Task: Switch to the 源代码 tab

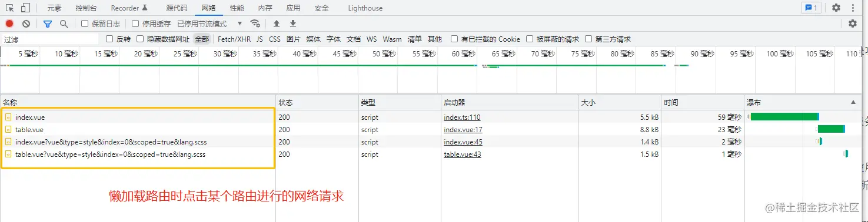Action: [x=177, y=8]
